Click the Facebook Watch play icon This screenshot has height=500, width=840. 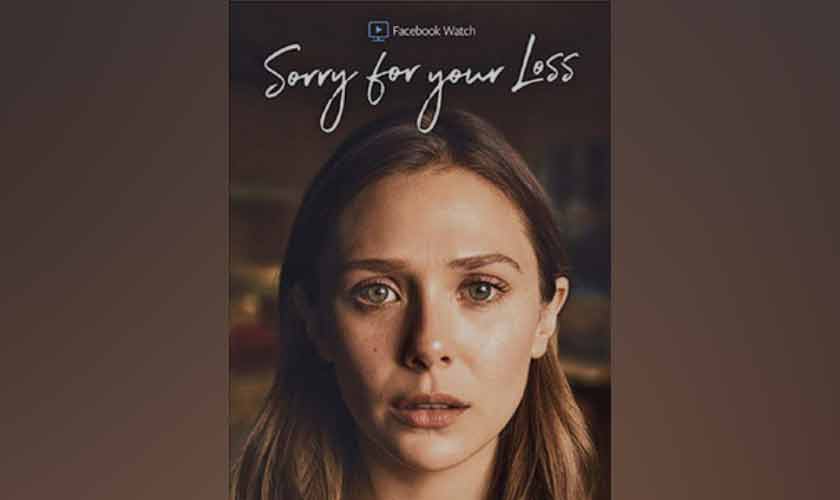(x=378, y=31)
